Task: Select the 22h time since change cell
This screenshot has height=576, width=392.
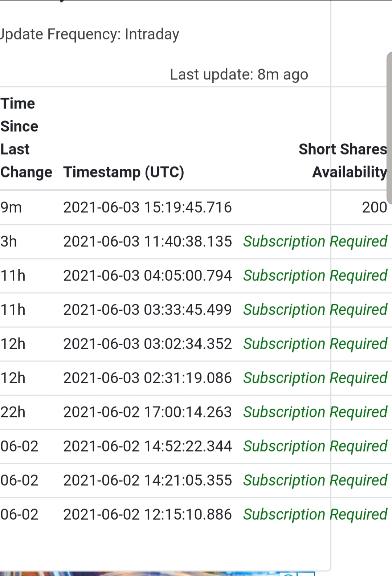Action: coord(13,412)
